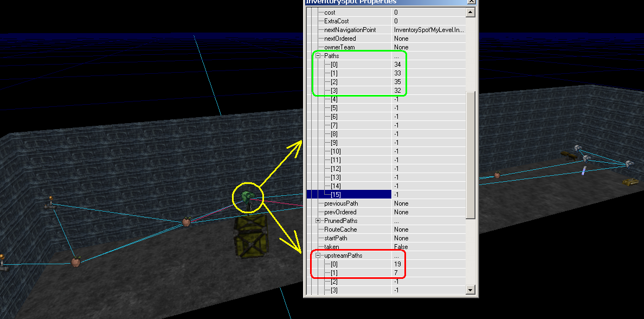Click the vertical scrollbar thumb in Properties
This screenshot has height=319, width=644.
pos(471,155)
